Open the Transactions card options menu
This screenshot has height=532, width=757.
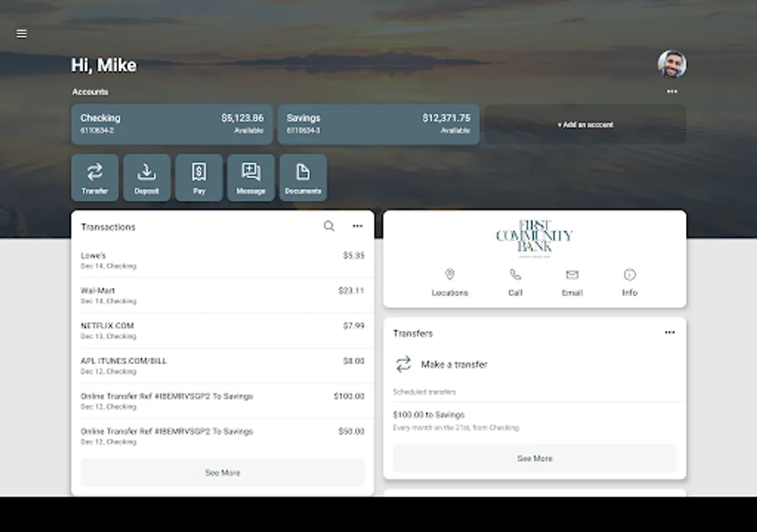357,226
